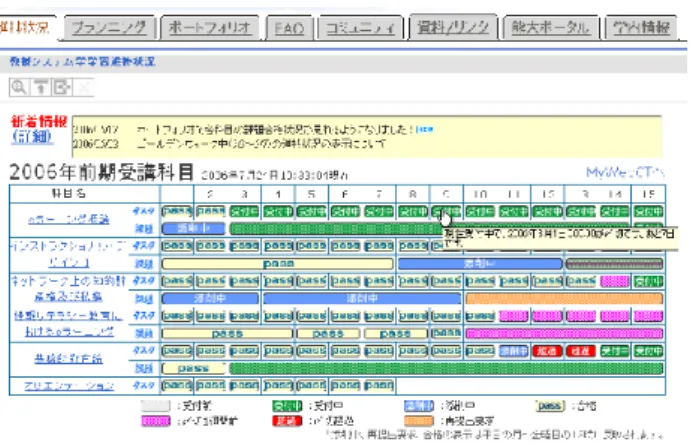Switch to the 学内情報 tab
Image resolution: width=696 pixels, height=448 pixels.
(x=641, y=28)
